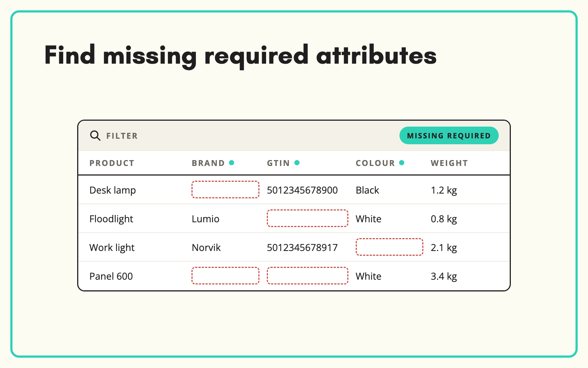
Task: Select the 3.4 kg weight cell
Action: coord(444,276)
